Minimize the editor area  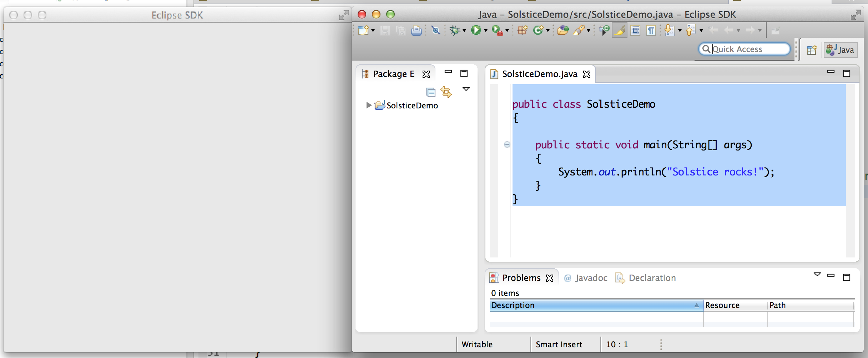click(831, 72)
